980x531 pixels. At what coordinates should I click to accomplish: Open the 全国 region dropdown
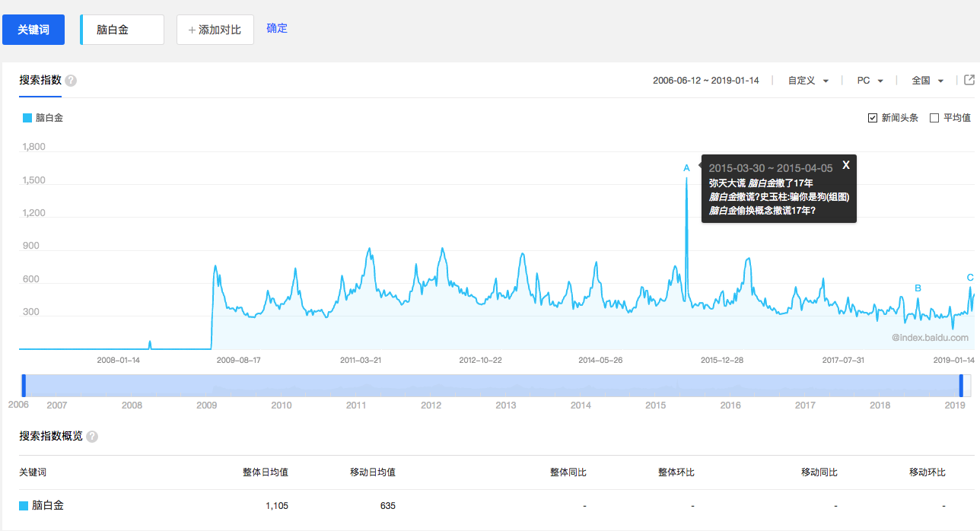click(928, 81)
